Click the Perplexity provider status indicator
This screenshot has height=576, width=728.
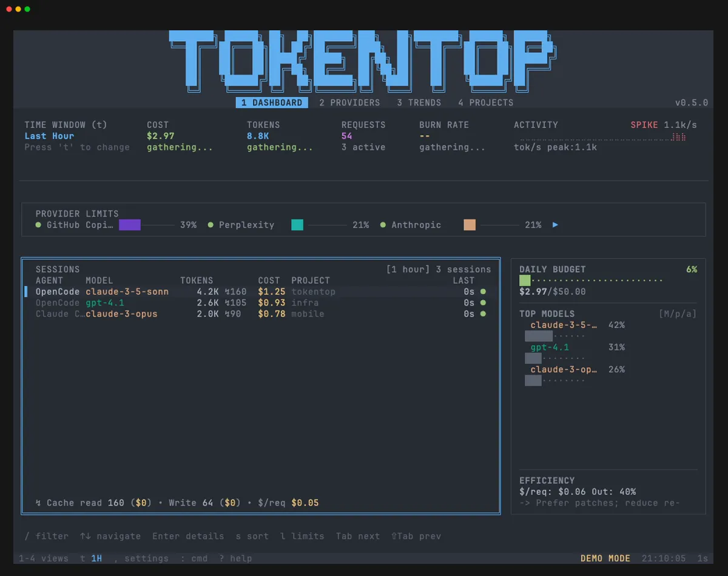pyautogui.click(x=209, y=225)
